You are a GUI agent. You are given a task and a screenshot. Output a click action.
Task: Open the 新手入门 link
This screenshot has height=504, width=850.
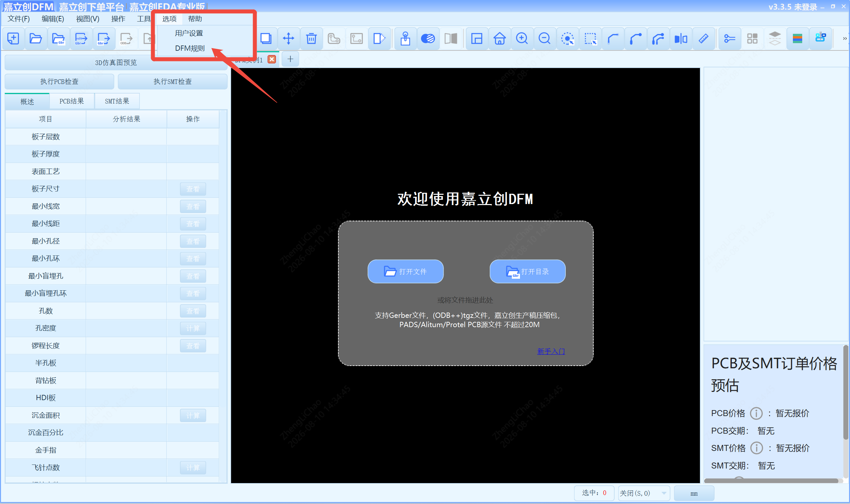[551, 351]
